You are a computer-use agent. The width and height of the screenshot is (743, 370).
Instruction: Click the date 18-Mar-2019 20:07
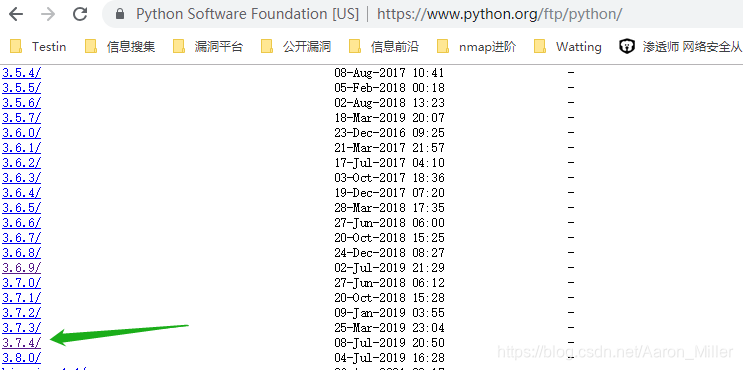point(389,118)
